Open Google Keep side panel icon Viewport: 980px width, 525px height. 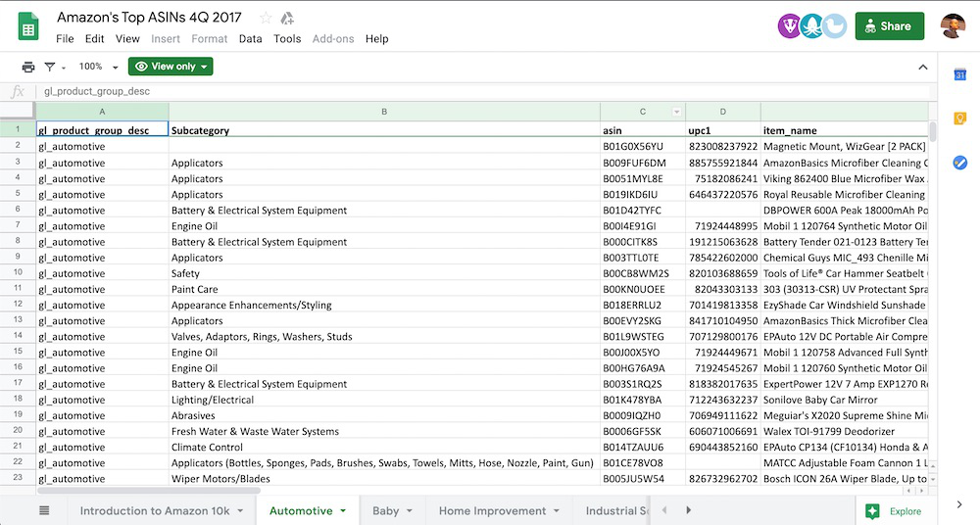point(959,119)
